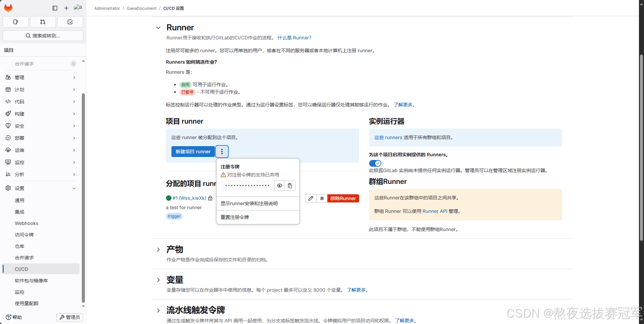The width and height of the screenshot is (644, 324).
Task: Select the 构建 sidebar icon
Action: 8,114
